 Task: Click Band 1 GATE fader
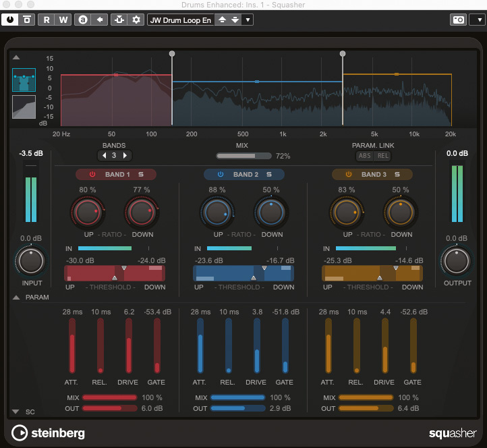(x=157, y=346)
